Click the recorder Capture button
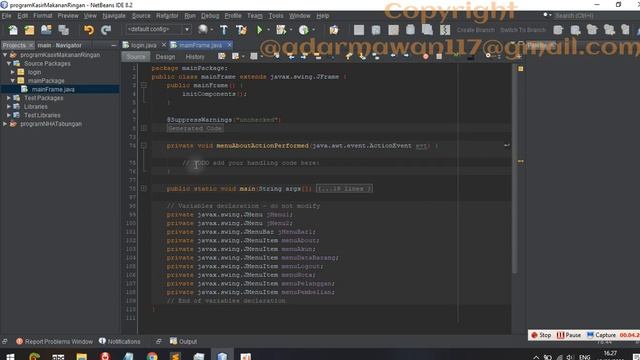This screenshot has height=360, width=640. pyautogui.click(x=601, y=335)
